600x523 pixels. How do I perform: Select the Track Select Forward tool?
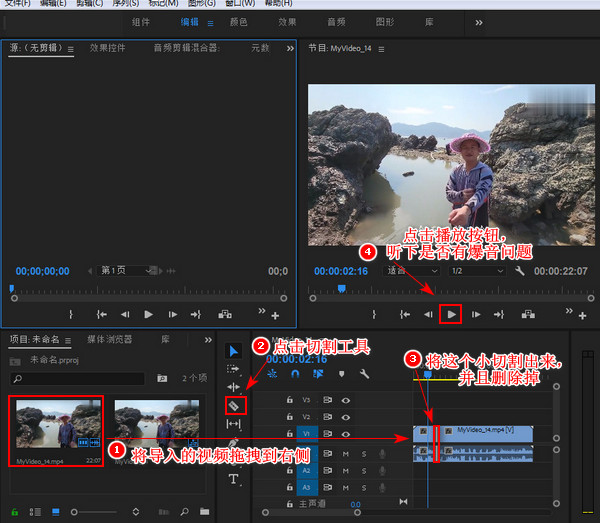(x=233, y=369)
